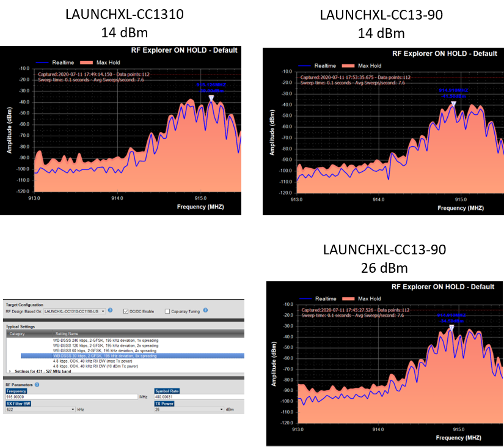Open the RF Design Based On dropdown

[x=102, y=311]
